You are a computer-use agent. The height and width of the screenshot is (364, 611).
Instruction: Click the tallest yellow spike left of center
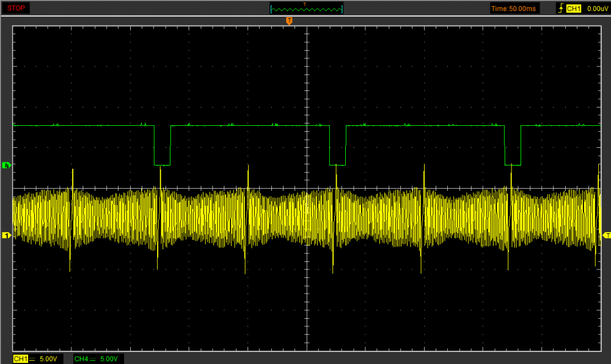[x=248, y=183]
